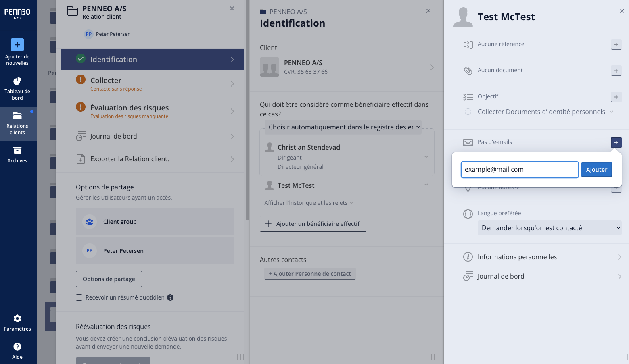Open Tableau de bord in sidebar

(x=17, y=89)
